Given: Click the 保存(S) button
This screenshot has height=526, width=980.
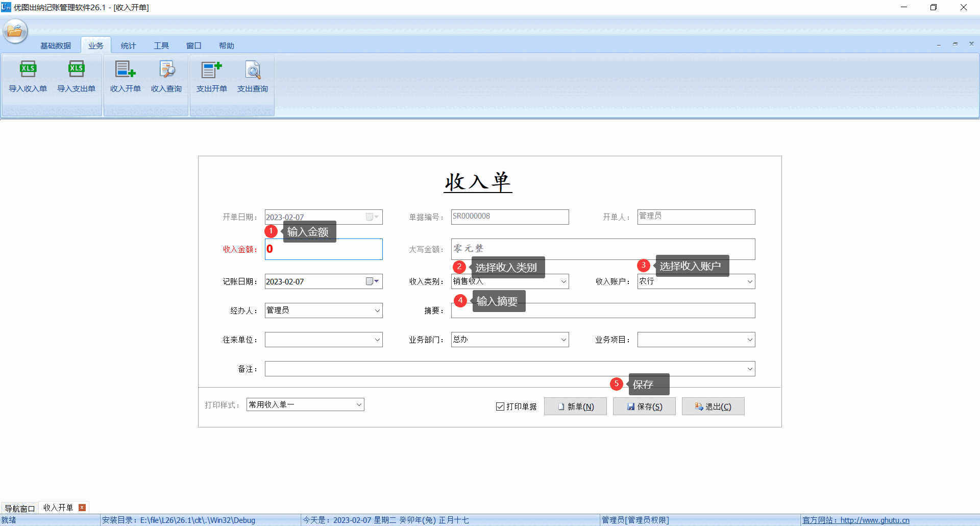Looking at the screenshot, I should point(644,406).
